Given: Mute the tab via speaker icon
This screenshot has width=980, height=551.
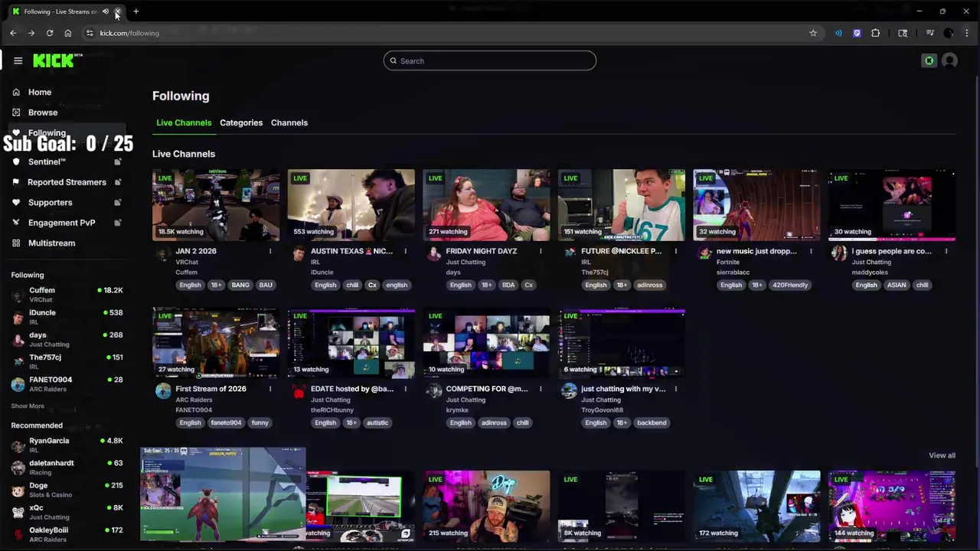Looking at the screenshot, I should [x=106, y=11].
